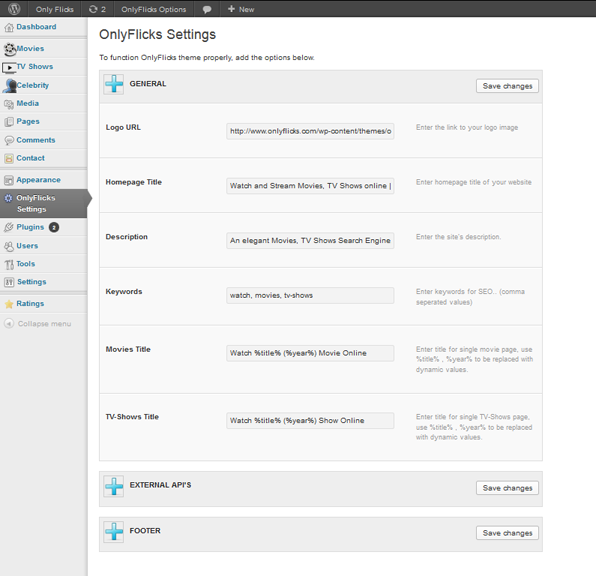The height and width of the screenshot is (576, 596).
Task: Click the Plugins plug icon
Action: click(9, 227)
